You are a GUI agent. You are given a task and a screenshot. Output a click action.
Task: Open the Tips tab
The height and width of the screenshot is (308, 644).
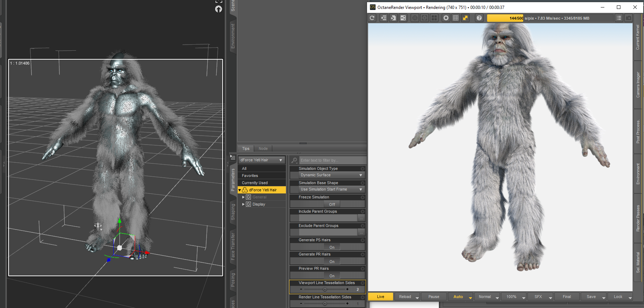point(246,148)
